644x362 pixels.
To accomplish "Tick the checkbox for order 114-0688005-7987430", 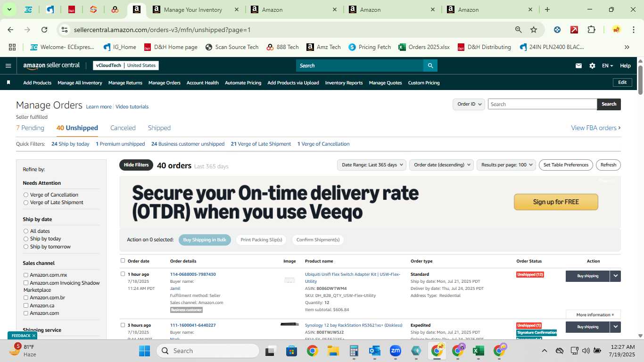I will point(123,274).
